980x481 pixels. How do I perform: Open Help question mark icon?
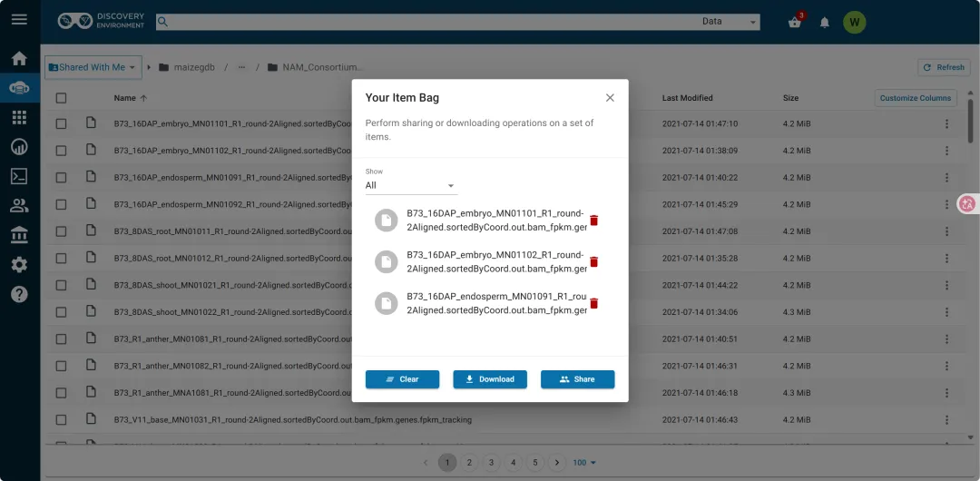[19, 294]
